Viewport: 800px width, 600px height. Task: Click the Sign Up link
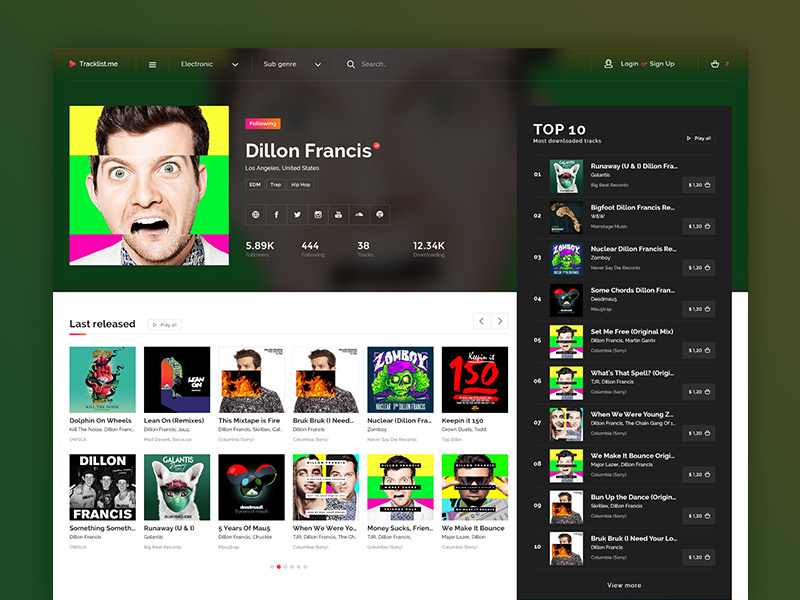(x=662, y=64)
